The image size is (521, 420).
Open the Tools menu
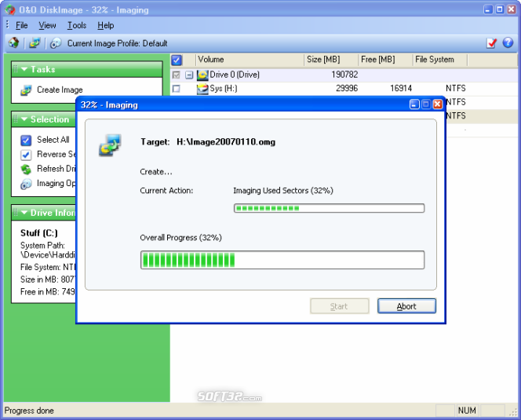(77, 25)
